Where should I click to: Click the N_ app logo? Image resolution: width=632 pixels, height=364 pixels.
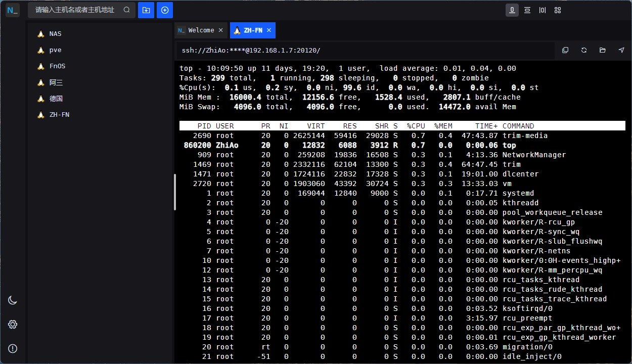coord(13,10)
